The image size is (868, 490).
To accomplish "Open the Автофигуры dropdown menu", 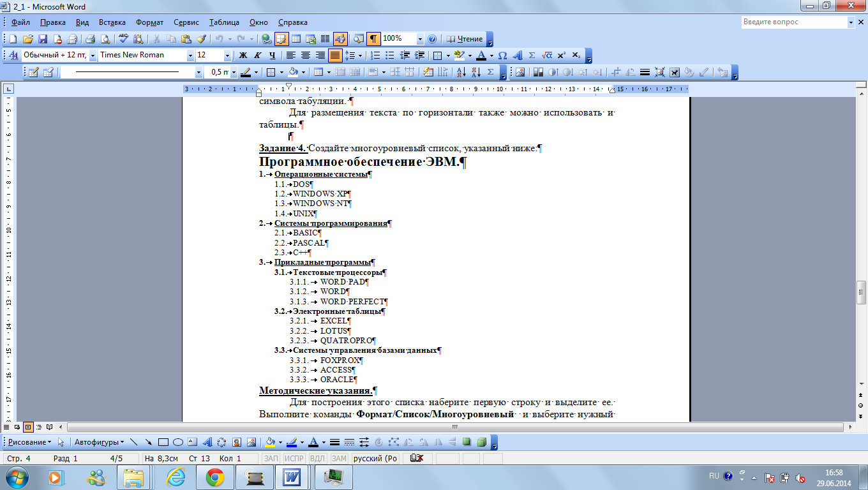I will 100,442.
